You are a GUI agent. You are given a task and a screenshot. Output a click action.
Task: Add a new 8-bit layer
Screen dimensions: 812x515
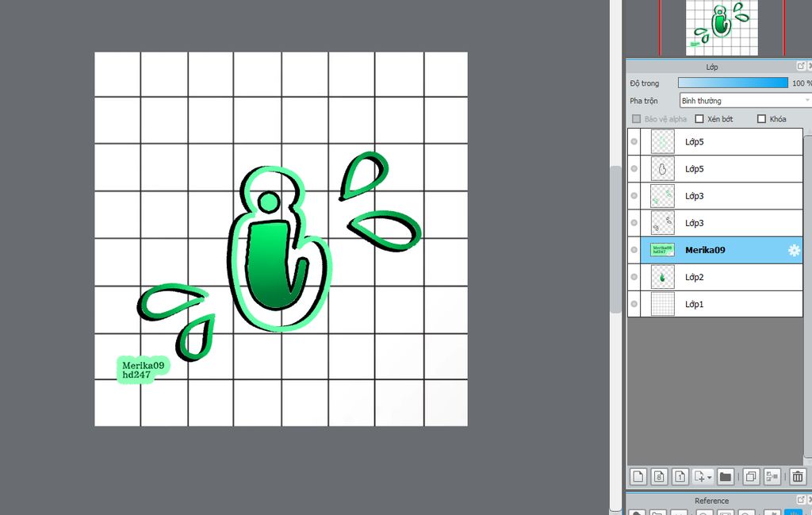(x=659, y=476)
